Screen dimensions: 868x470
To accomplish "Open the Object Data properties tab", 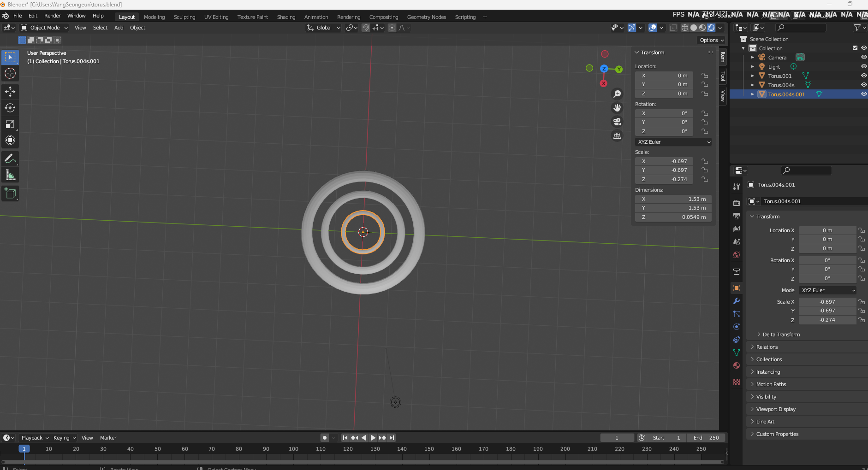I will tap(737, 352).
